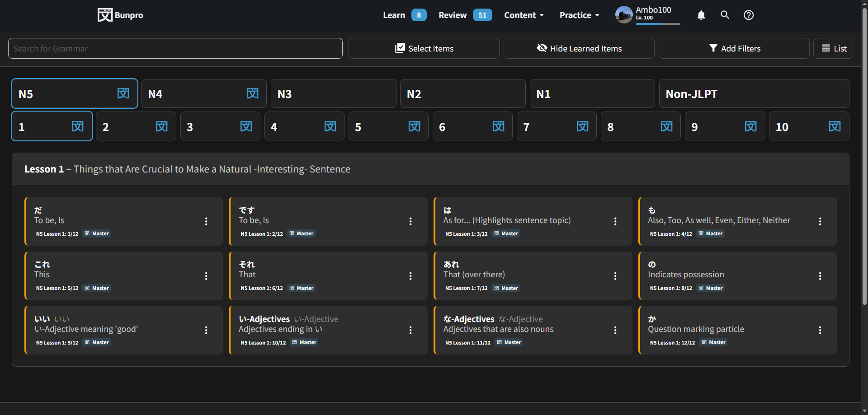Click the Search for Grammar field
Viewport: 868px width, 415px height.
[175, 48]
